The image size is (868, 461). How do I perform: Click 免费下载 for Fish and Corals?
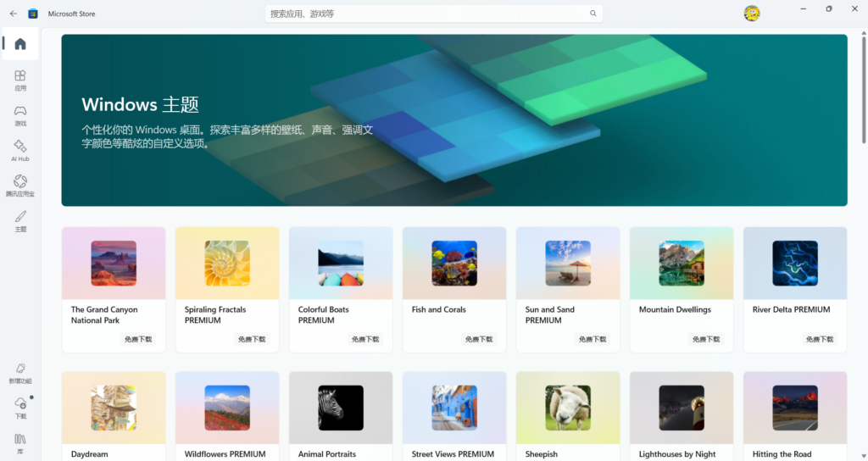click(x=478, y=339)
